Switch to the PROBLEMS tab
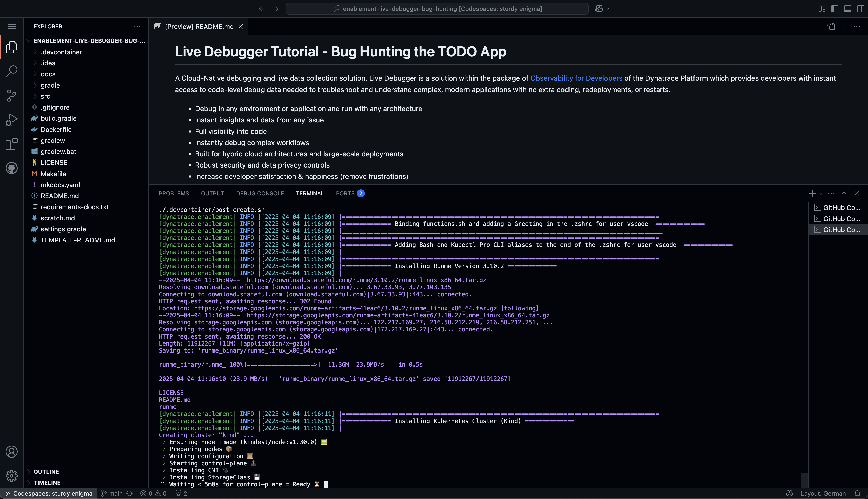868x499 pixels. coord(174,193)
